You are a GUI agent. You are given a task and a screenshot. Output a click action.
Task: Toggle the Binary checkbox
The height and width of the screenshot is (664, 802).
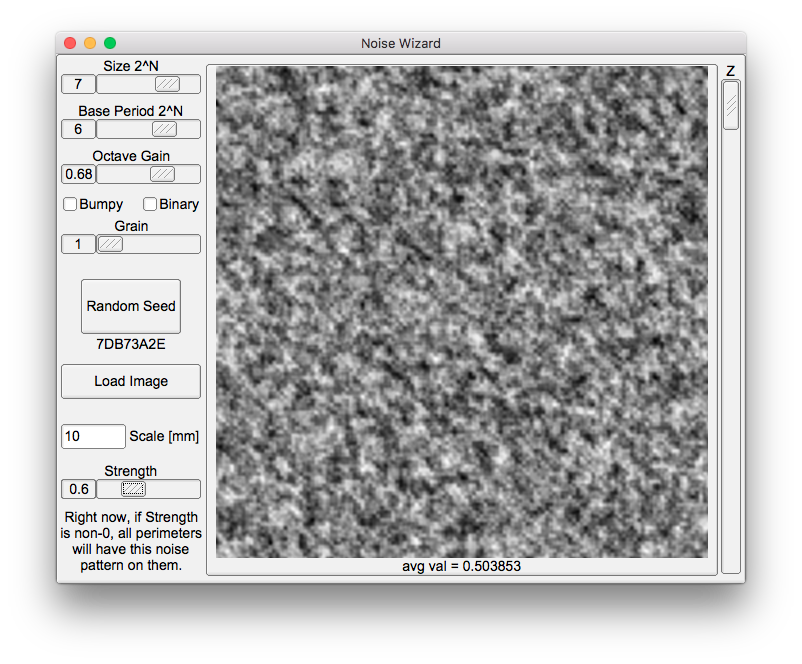pyautogui.click(x=150, y=204)
